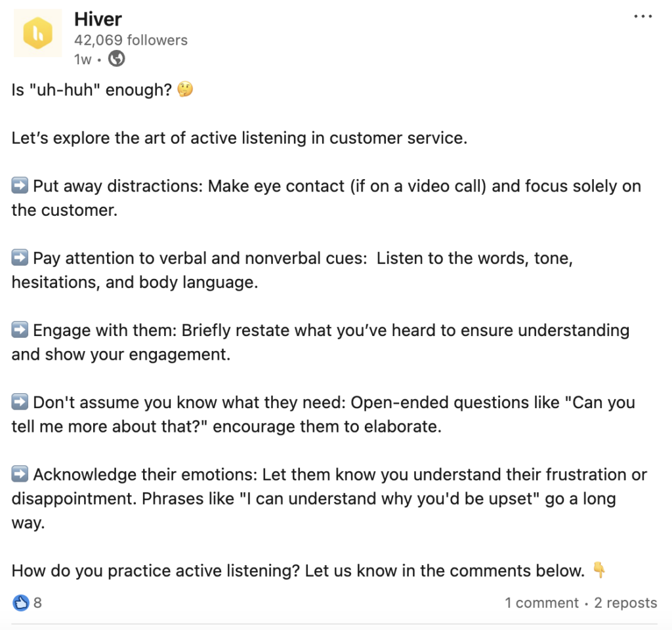Click arrow emoji before "Engage with them"
This screenshot has height=630, width=672.
18,329
